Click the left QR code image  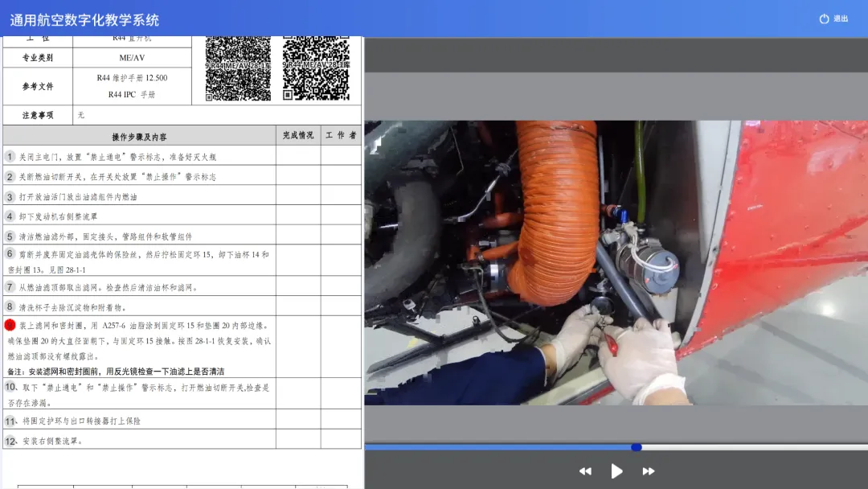coord(238,69)
